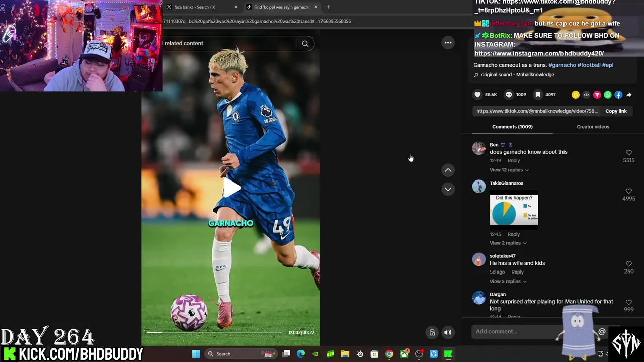
Task: Expand View 5 replies under soletaker47
Action: [508, 281]
